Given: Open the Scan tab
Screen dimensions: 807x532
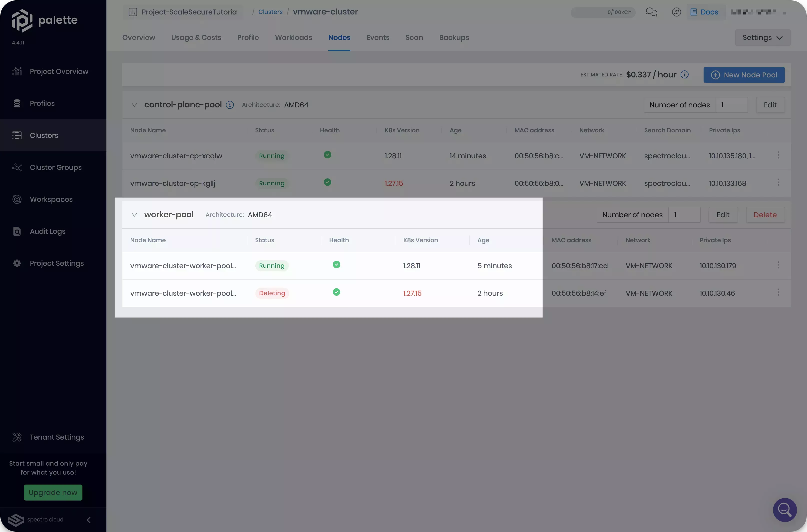Looking at the screenshot, I should coord(414,38).
